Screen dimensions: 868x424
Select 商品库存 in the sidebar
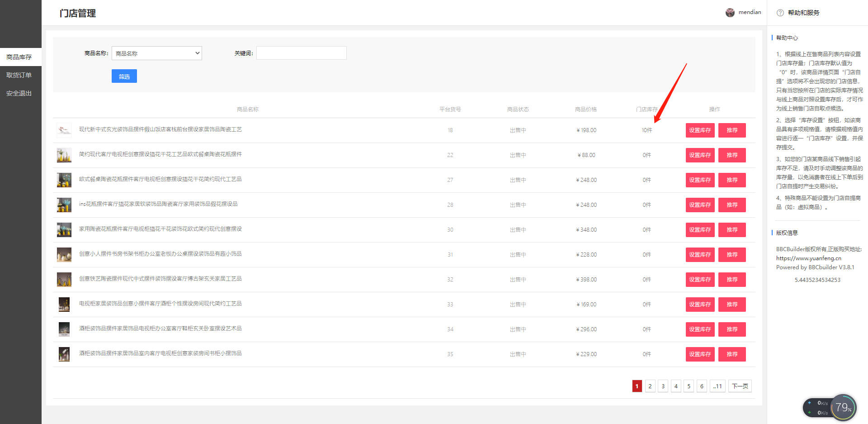[21, 57]
